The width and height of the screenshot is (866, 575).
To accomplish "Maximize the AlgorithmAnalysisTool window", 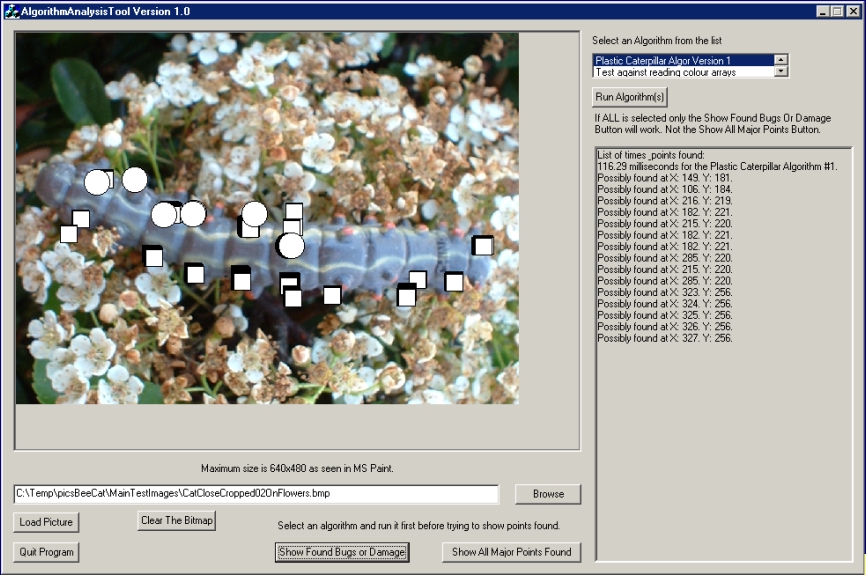I will coord(836,11).
